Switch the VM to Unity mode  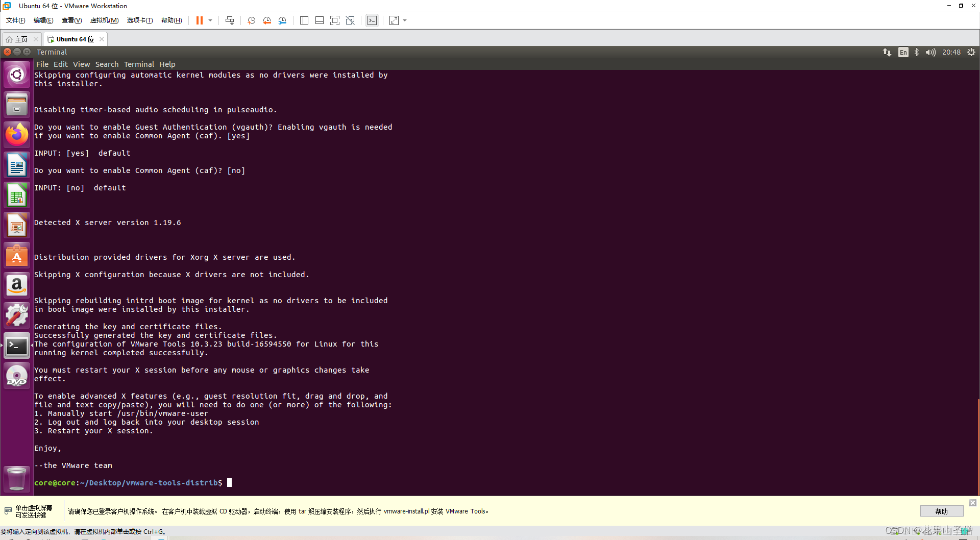(350, 20)
